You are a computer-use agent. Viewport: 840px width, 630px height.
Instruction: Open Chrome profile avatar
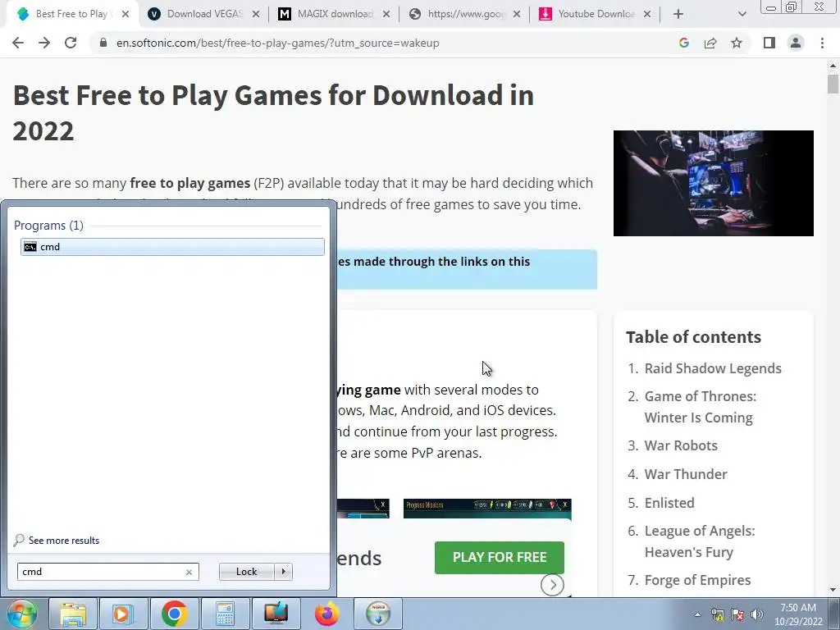(796, 43)
